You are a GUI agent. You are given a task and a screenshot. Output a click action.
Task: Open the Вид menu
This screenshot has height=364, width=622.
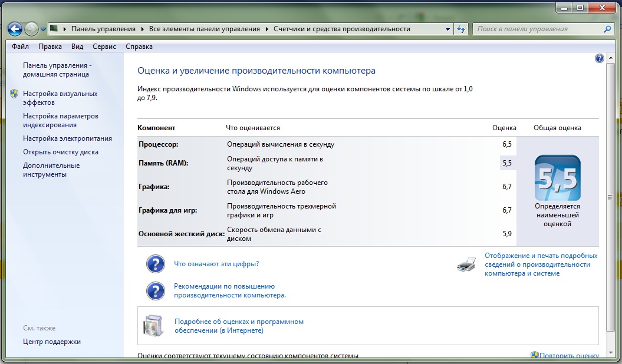click(x=77, y=47)
